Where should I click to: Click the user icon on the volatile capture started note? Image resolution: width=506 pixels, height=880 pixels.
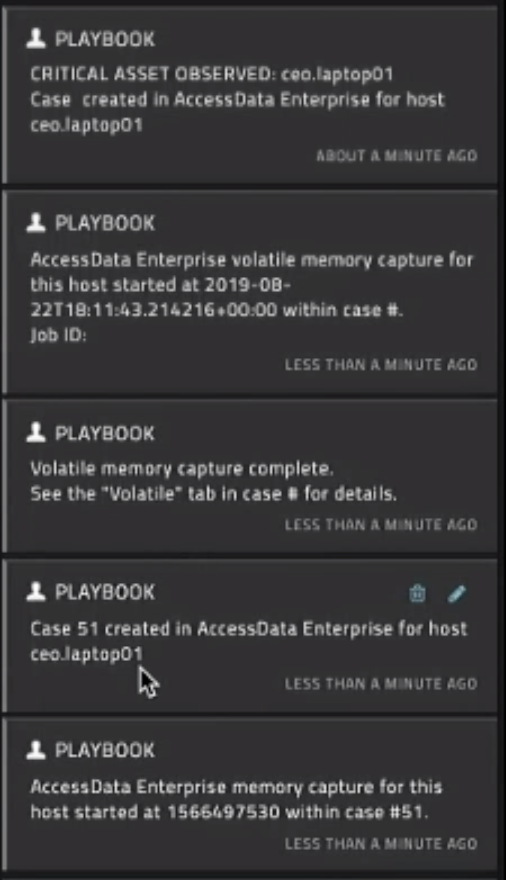36,223
